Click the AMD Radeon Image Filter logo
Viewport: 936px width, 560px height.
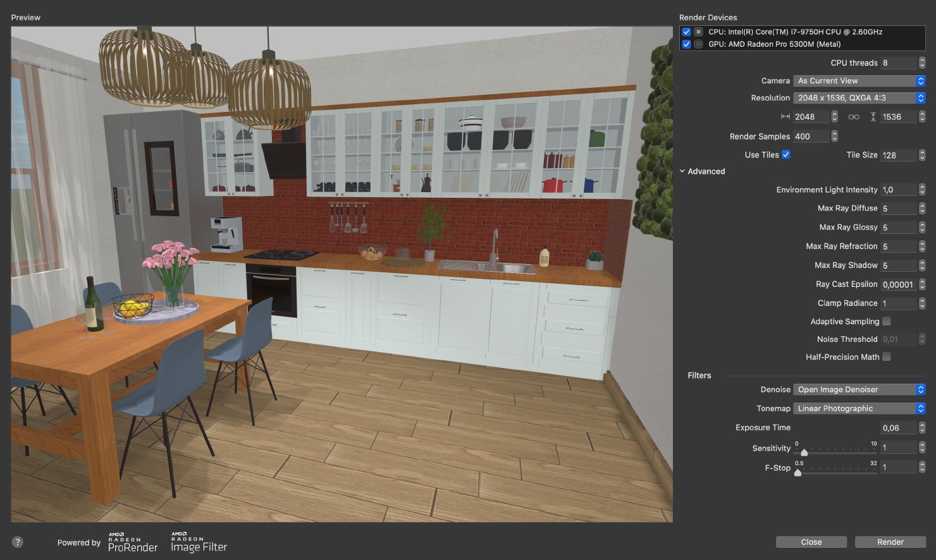tap(199, 542)
